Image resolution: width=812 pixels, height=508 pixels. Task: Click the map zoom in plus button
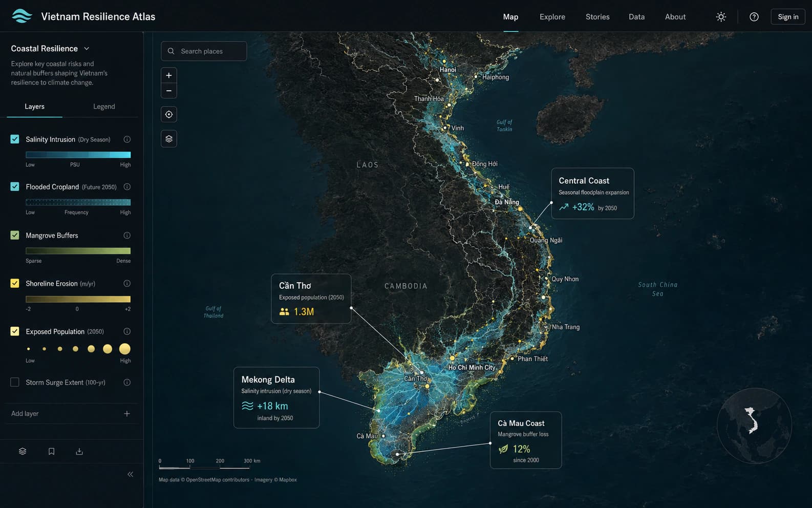[169, 75]
